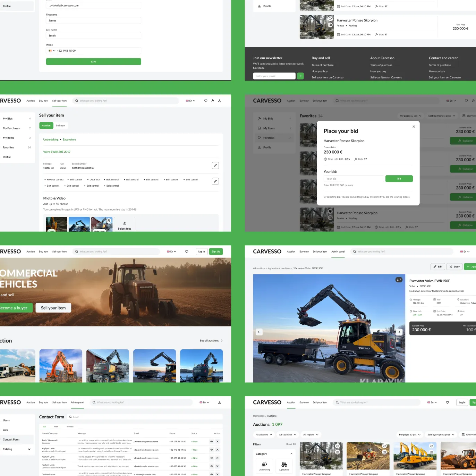Screen dimensions: 476x476
Task: Favorite the yellow excavators auction card
Action: point(431,446)
